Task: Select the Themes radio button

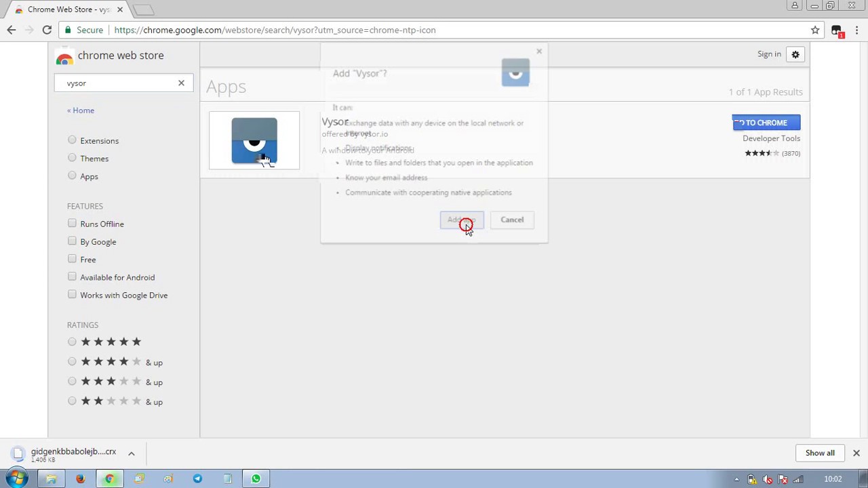Action: tap(72, 158)
